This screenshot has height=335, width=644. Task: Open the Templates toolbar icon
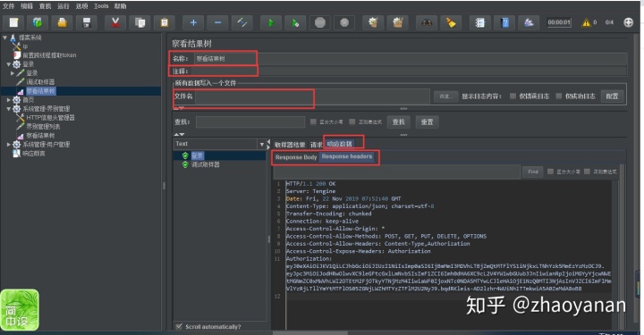[38, 22]
